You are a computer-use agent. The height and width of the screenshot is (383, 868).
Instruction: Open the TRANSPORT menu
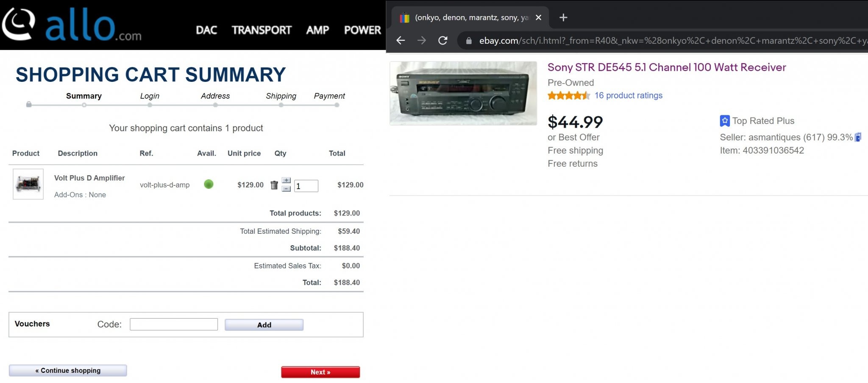click(262, 30)
